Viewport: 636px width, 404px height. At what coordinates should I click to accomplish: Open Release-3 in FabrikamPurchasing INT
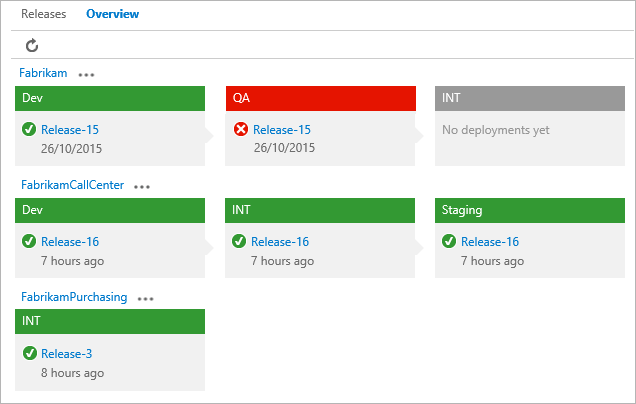(x=67, y=354)
